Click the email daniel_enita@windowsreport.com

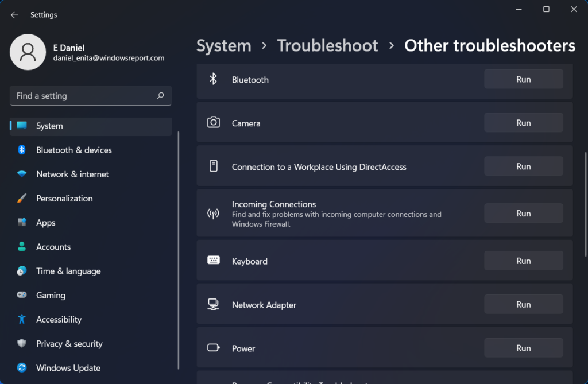(x=109, y=58)
